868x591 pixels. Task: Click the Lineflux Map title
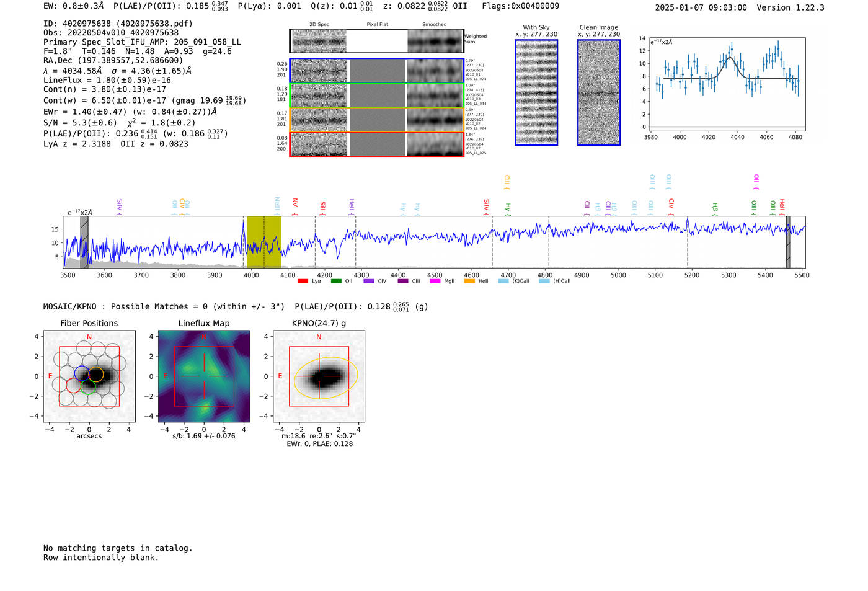point(204,323)
